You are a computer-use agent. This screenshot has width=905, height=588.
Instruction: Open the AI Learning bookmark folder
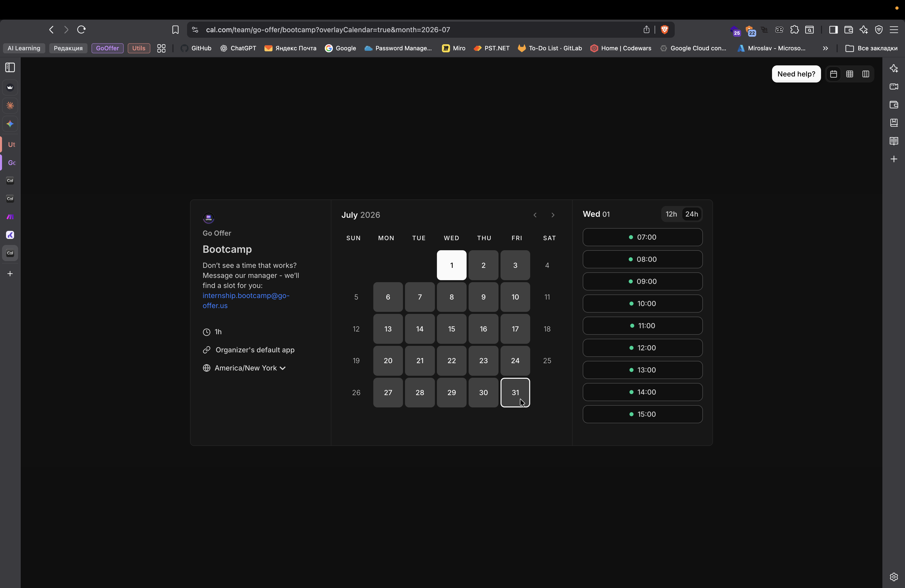click(24, 48)
